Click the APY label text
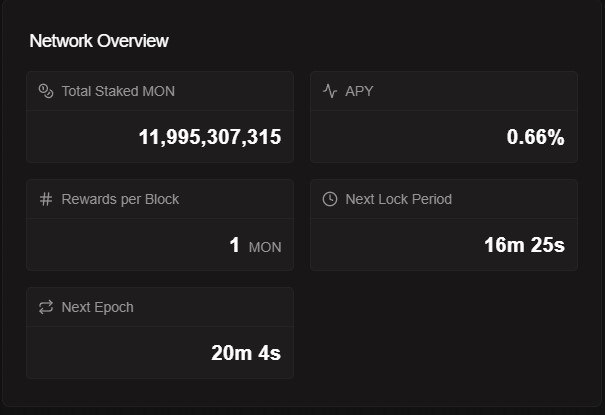The width and height of the screenshot is (605, 415). pos(359,91)
